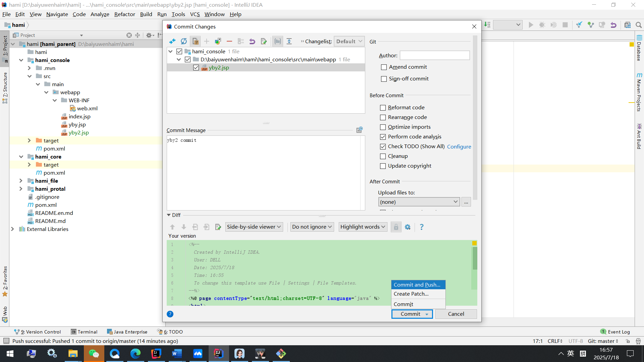Open commit message history icon

point(360,130)
